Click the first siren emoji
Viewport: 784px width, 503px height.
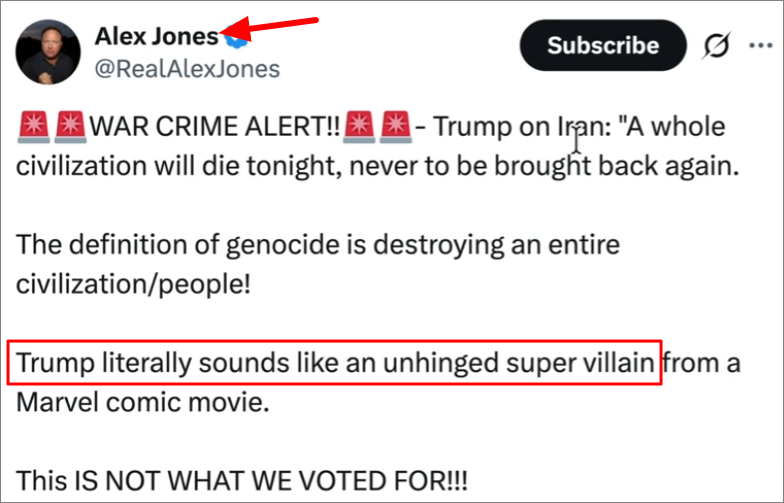pyautogui.click(x=34, y=128)
